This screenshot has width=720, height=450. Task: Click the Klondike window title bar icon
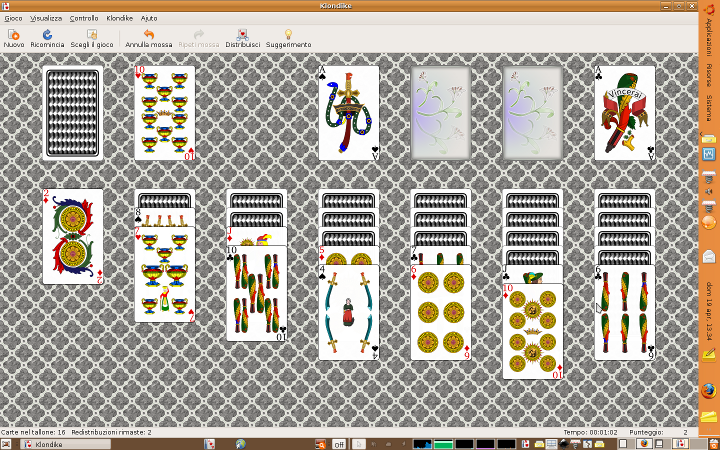click(x=6, y=6)
